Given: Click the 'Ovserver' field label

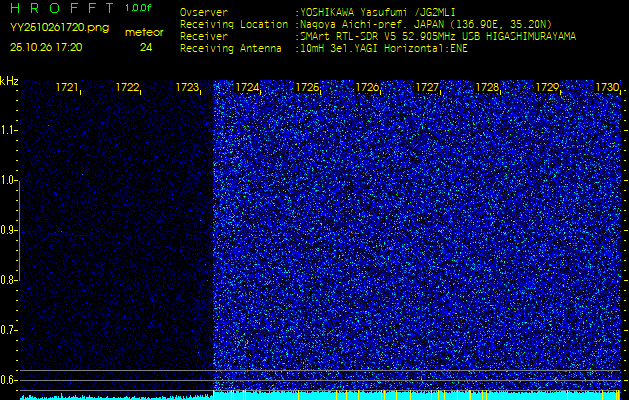Looking at the screenshot, I should pos(204,12).
